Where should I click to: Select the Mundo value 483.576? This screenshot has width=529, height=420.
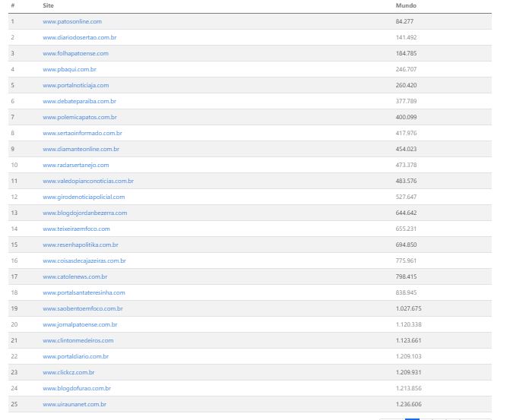point(406,181)
